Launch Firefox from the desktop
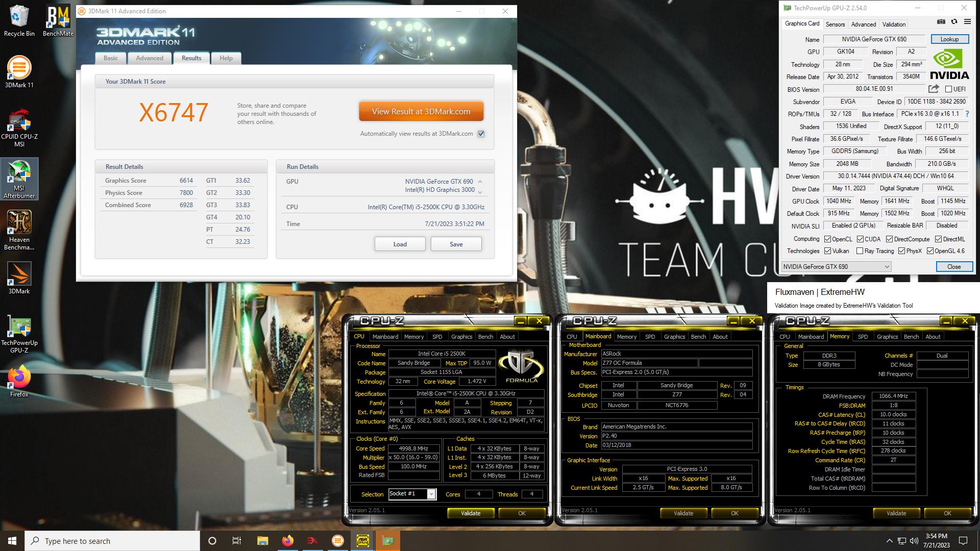This screenshot has width=980, height=551. 19,381
